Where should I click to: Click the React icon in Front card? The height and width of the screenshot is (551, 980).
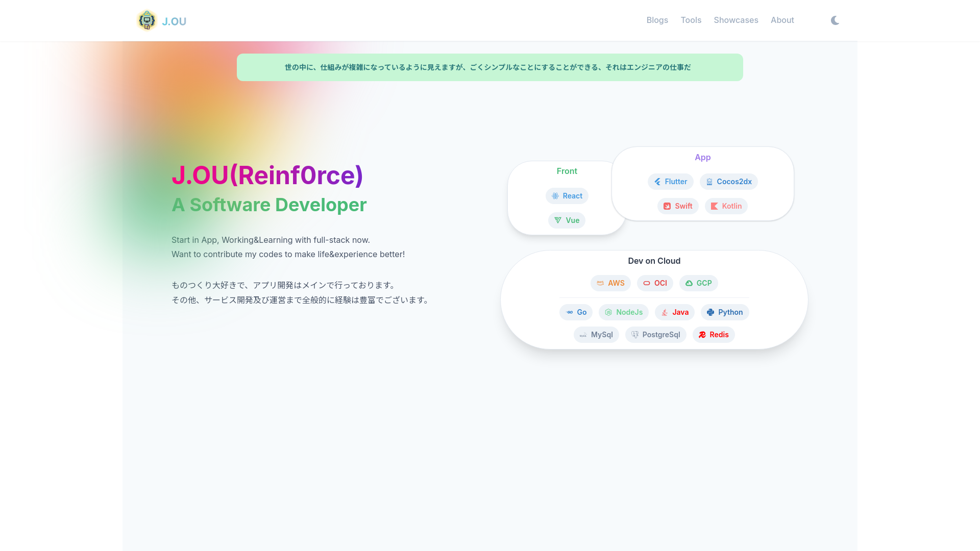pos(555,196)
